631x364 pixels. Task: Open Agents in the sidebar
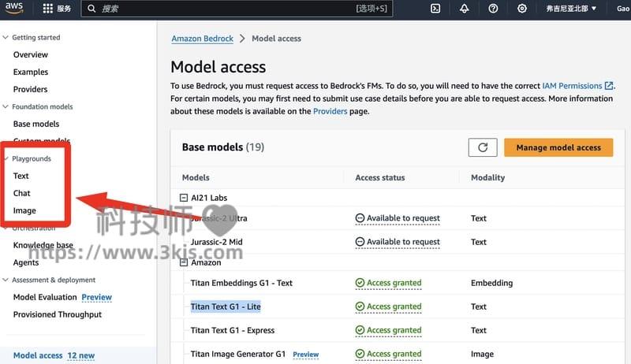point(26,262)
